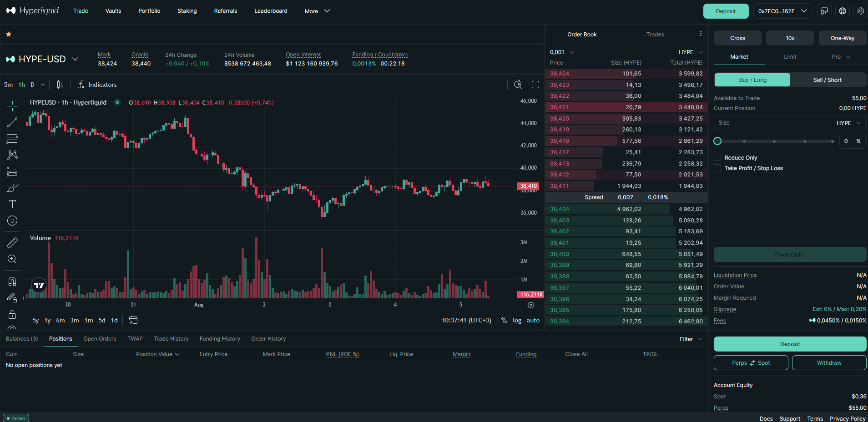
Task: Open the Fibonacci retracement tool
Action: [12, 138]
